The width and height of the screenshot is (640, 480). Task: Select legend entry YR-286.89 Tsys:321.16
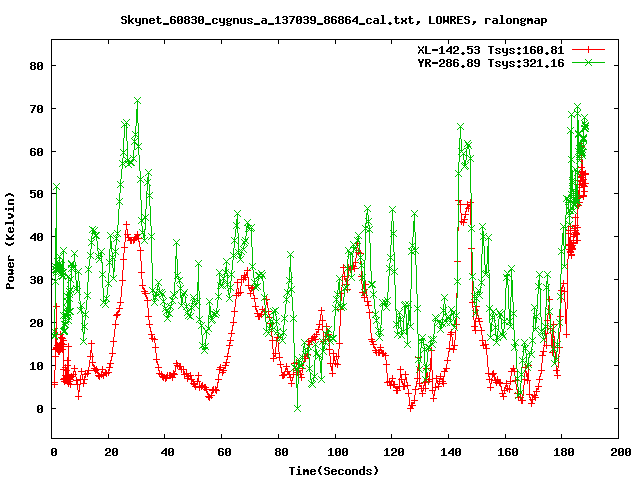point(490,63)
